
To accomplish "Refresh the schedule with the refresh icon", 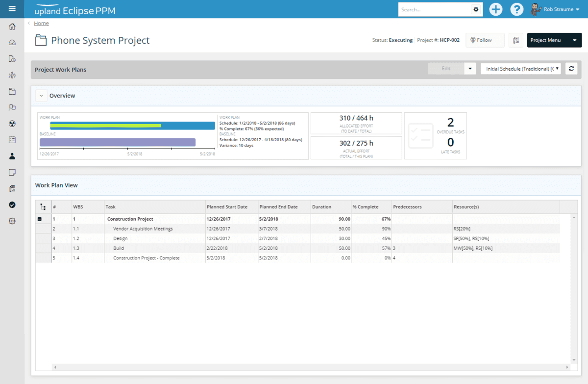I will [571, 68].
